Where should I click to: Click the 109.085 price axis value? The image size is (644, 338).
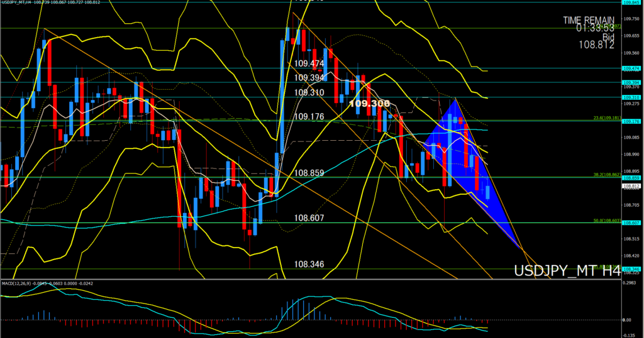631,138
